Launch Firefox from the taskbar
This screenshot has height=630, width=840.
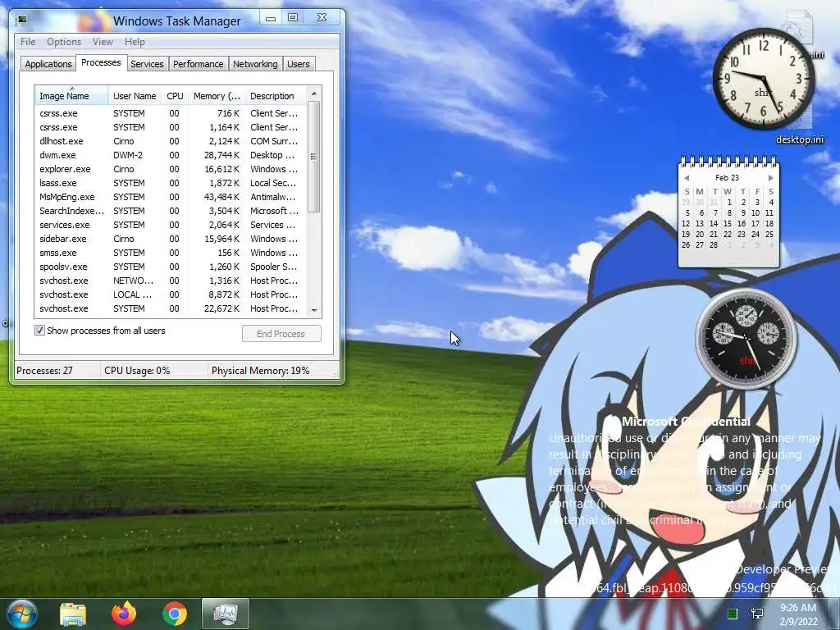click(x=124, y=614)
